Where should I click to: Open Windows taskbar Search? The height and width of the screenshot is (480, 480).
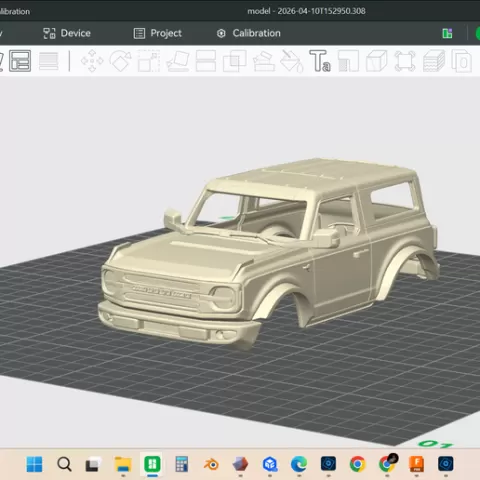click(x=64, y=464)
